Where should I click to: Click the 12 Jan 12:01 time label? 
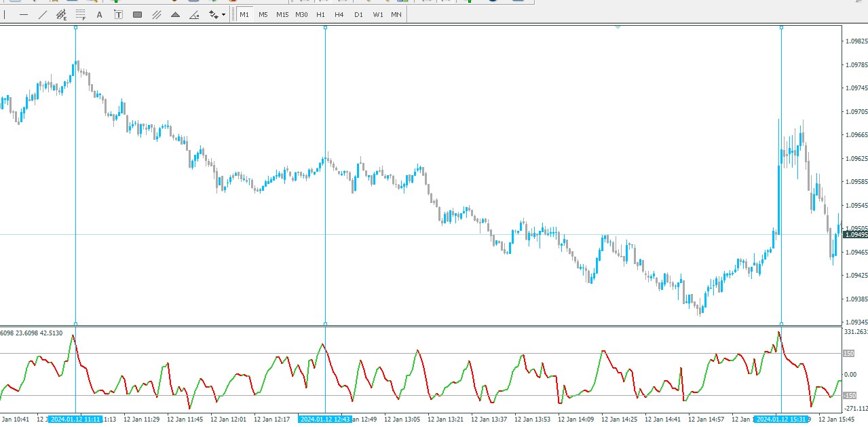229,420
